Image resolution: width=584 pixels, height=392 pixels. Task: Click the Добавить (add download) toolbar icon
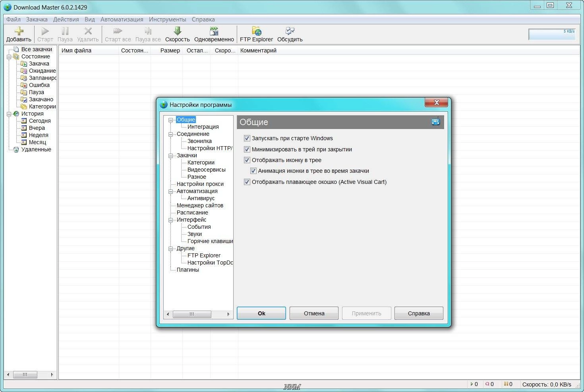pos(19,31)
